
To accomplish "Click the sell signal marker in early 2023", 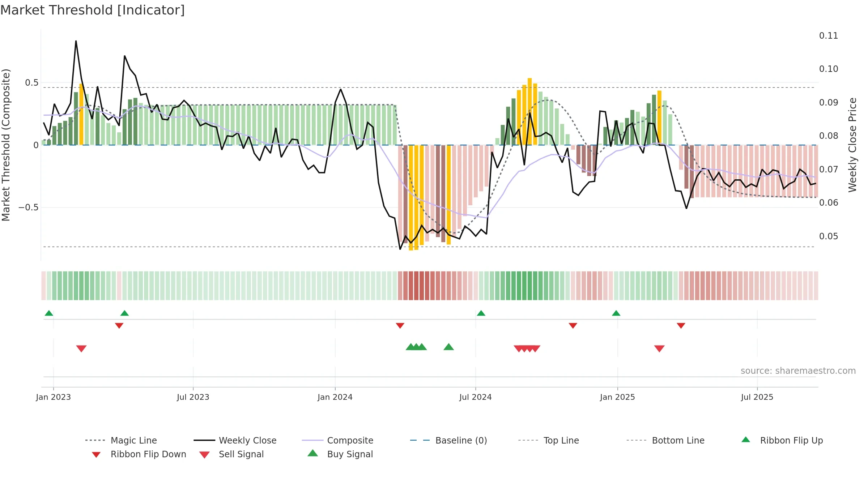I will [81, 348].
